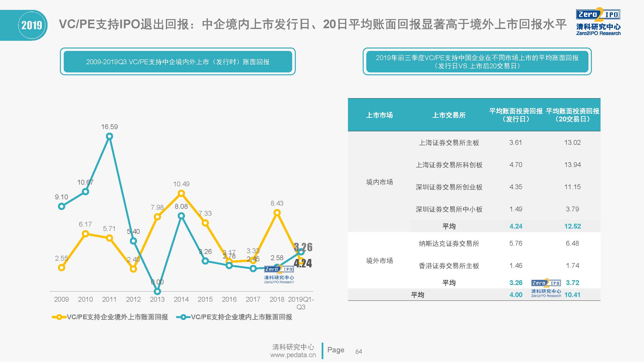The image size is (644, 362).
Task: Click the 8.43 yellow data point for 2018
Action: (x=277, y=213)
